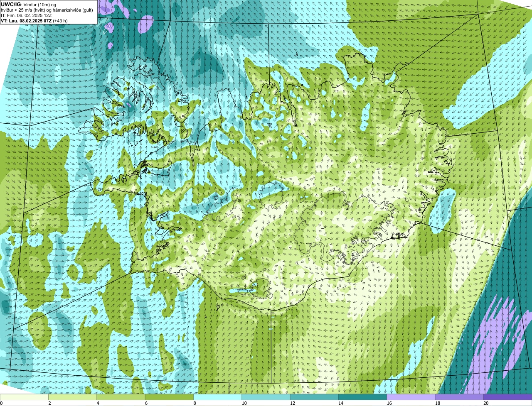532x406 pixels.
Task: Click the 0–2 m/s pale cream legend swatch
Action: [24, 397]
